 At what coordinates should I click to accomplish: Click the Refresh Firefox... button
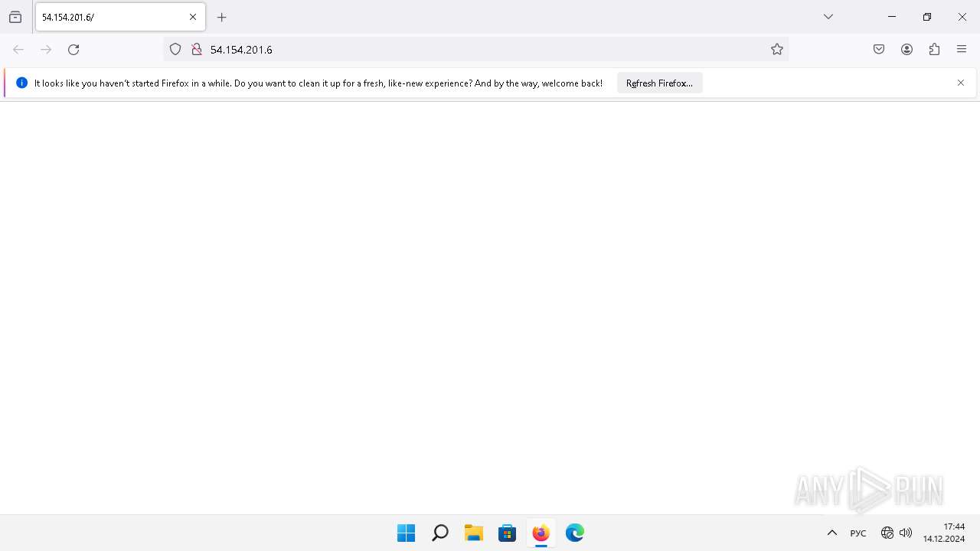tap(659, 83)
